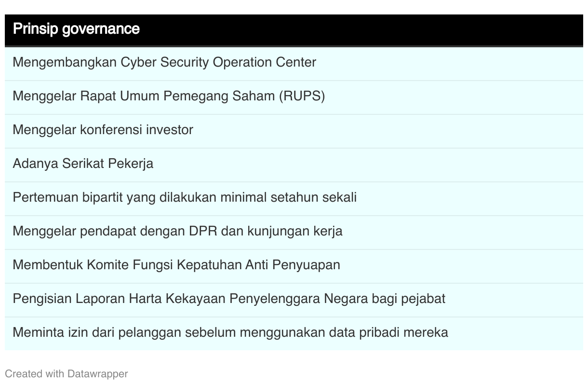Image resolution: width=588 pixels, height=385 pixels.
Task: Select the Menggelar pendapat dengan DPR row
Action: pos(294,232)
